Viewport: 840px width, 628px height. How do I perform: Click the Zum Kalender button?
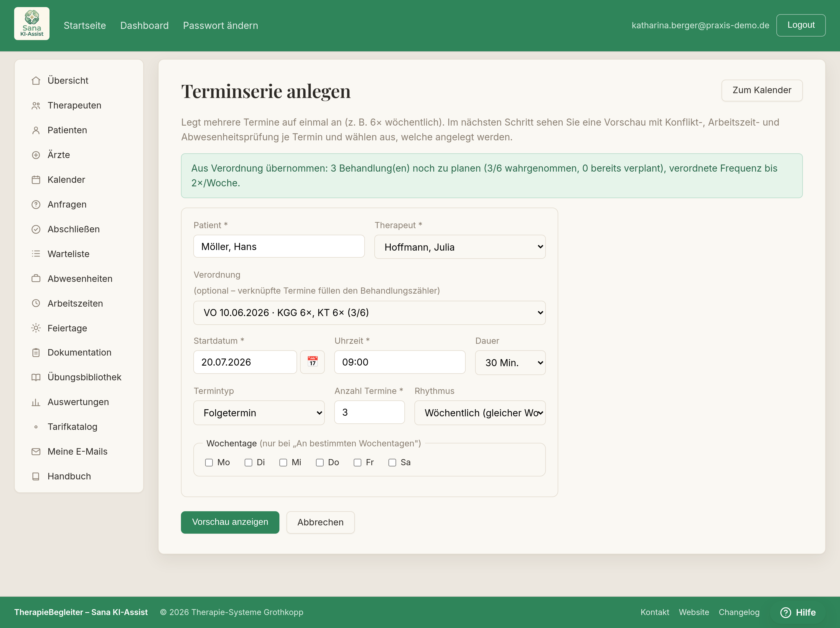click(762, 91)
